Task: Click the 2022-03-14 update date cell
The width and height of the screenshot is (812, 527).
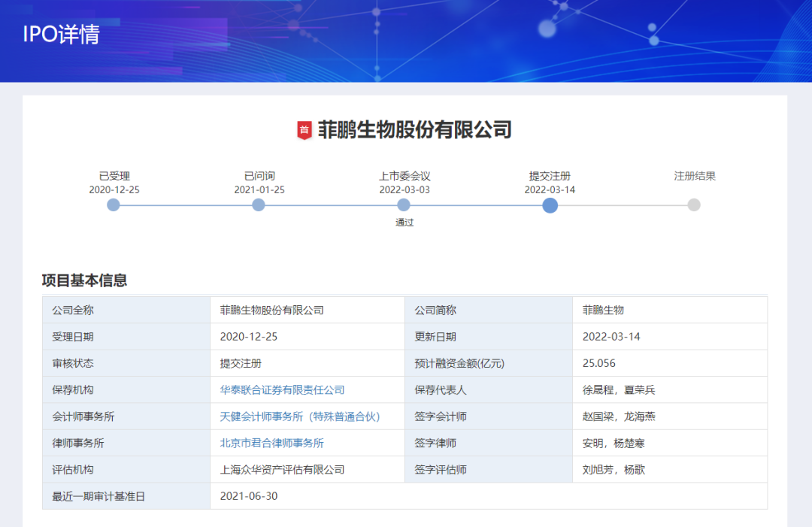Action: coord(611,337)
